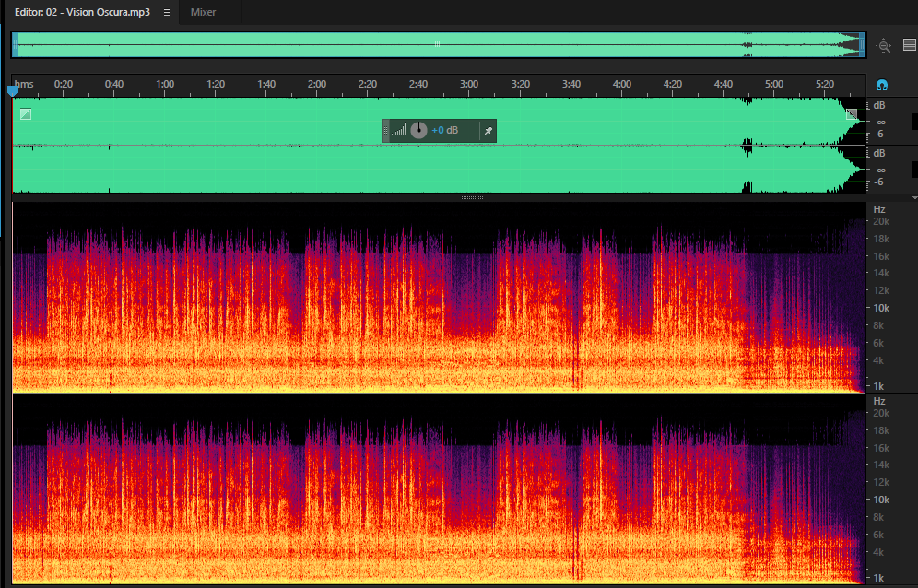The width and height of the screenshot is (918, 588).
Task: Toggle the blue headphones preview icon
Action: coord(882,85)
